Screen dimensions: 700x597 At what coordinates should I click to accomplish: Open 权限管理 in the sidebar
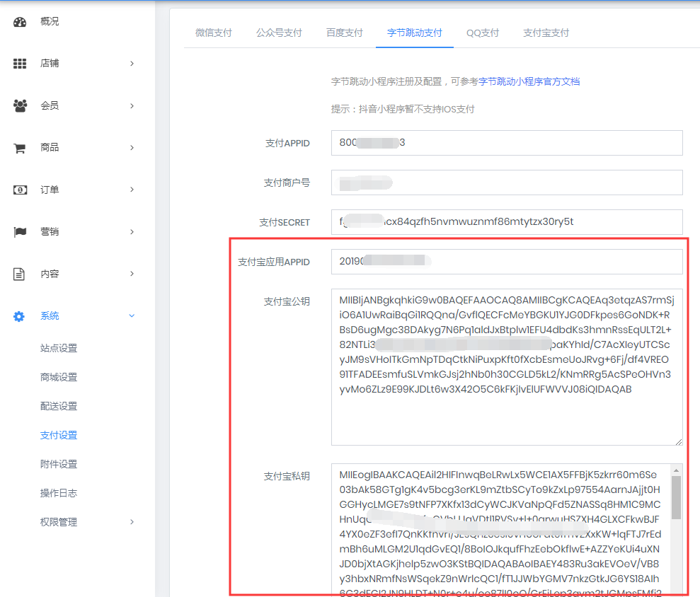[59, 522]
